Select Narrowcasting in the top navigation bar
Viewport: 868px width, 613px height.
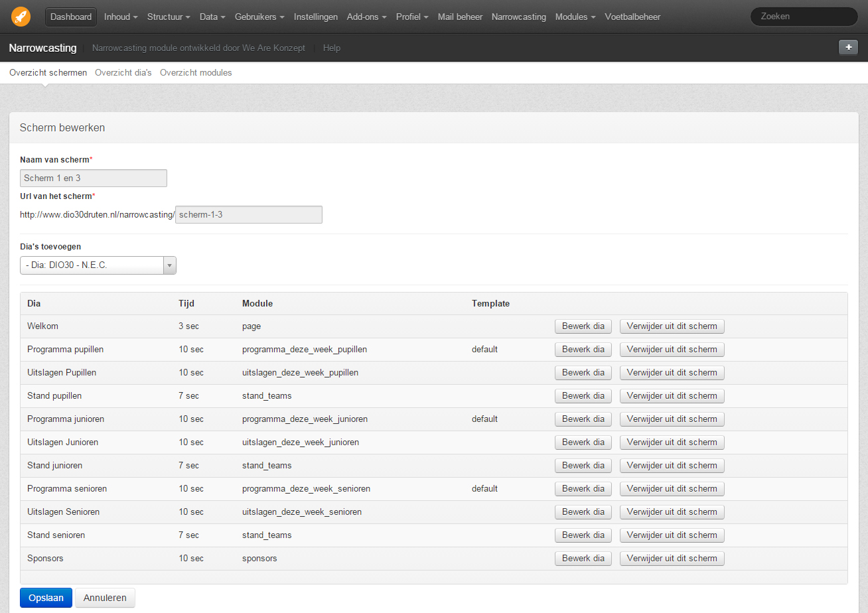pos(519,17)
